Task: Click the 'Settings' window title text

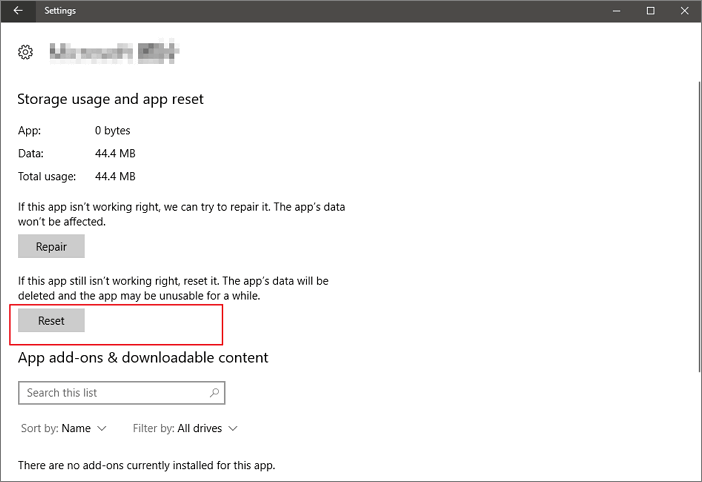Action: [60, 11]
